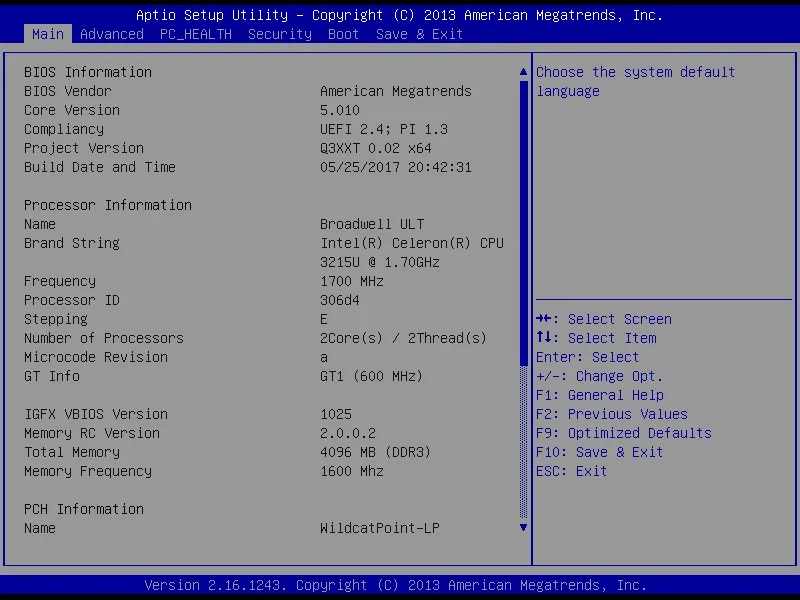Click the left-right arrows Select Screen hint

[604, 319]
